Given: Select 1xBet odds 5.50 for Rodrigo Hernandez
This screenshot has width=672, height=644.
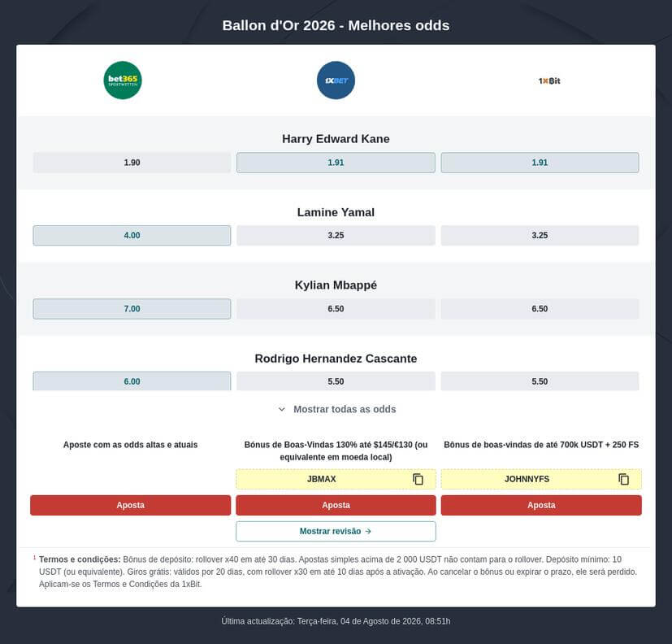Looking at the screenshot, I should point(336,381).
